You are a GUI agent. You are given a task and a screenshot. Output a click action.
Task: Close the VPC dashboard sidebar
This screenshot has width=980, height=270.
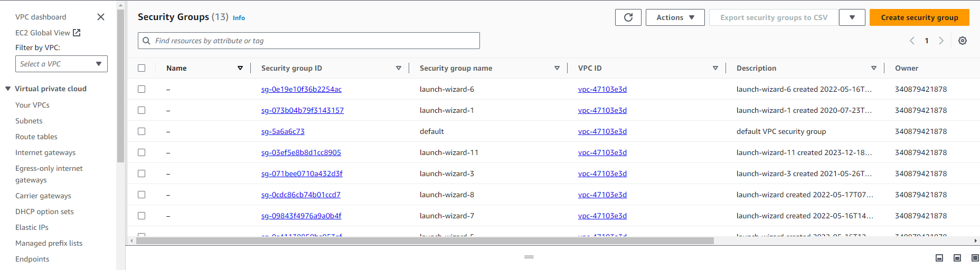pos(101,17)
